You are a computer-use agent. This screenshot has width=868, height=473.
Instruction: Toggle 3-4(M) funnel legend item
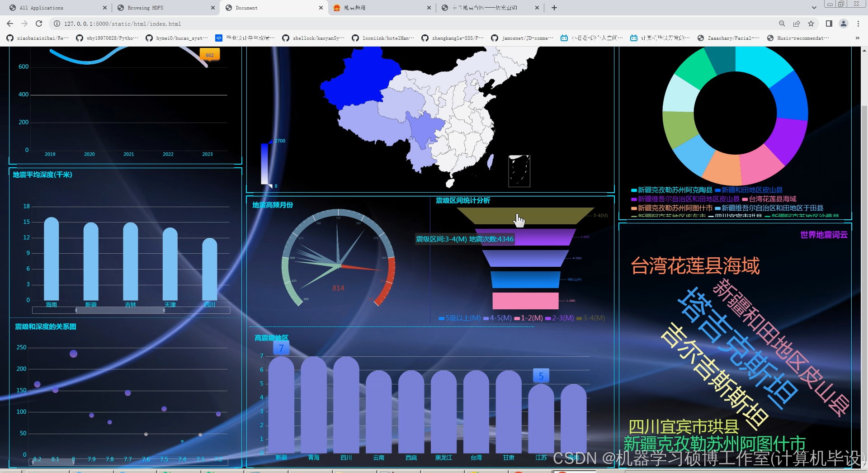(591, 318)
